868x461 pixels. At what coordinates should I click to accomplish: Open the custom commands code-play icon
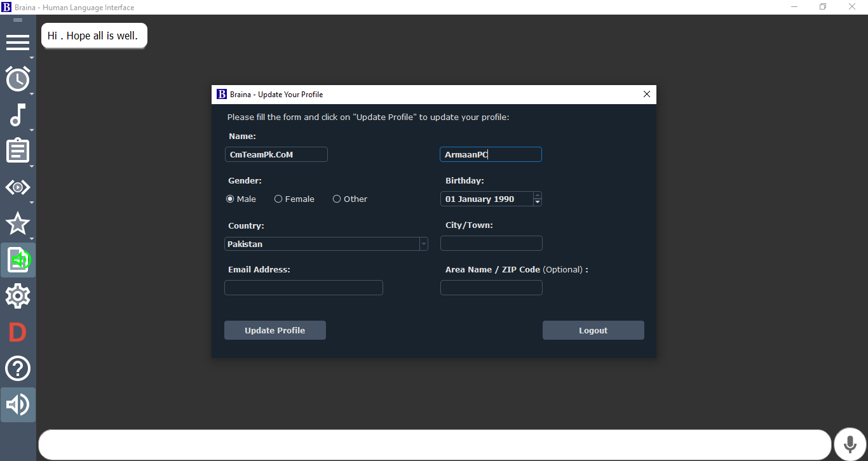pos(18,187)
